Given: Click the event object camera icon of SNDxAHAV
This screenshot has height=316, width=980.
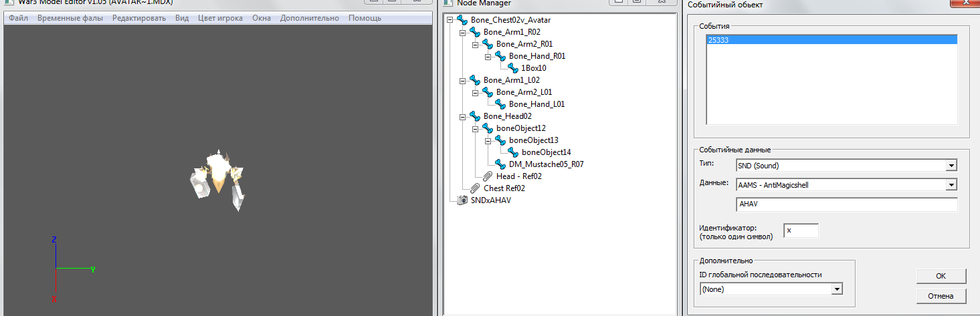Looking at the screenshot, I should (462, 200).
